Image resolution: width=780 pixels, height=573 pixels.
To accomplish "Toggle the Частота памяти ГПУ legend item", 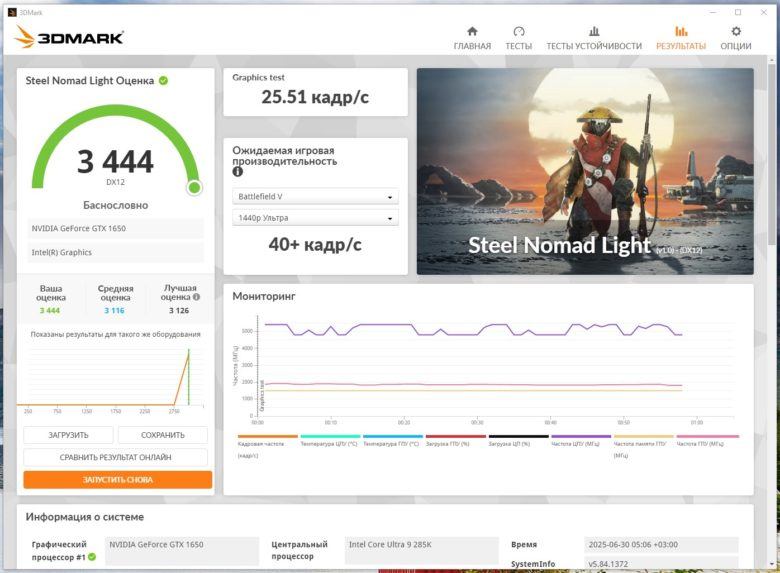I will click(643, 445).
